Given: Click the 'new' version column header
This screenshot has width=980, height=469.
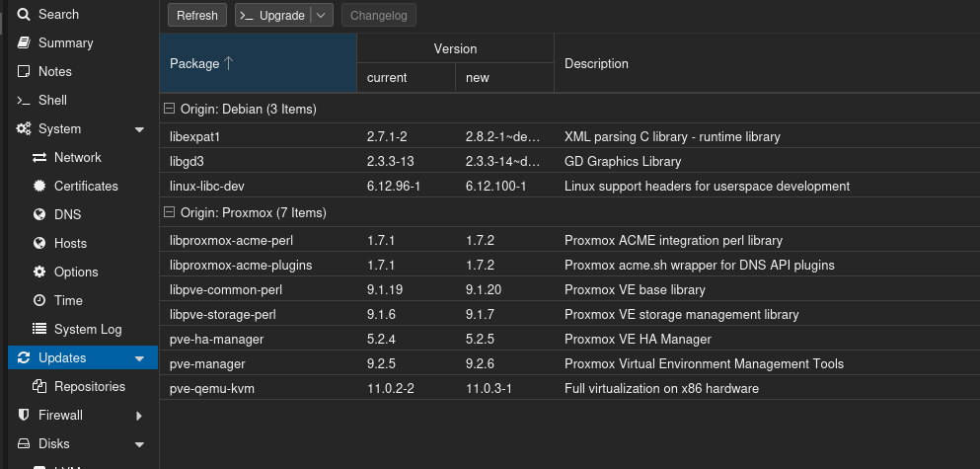Looking at the screenshot, I should (505, 78).
